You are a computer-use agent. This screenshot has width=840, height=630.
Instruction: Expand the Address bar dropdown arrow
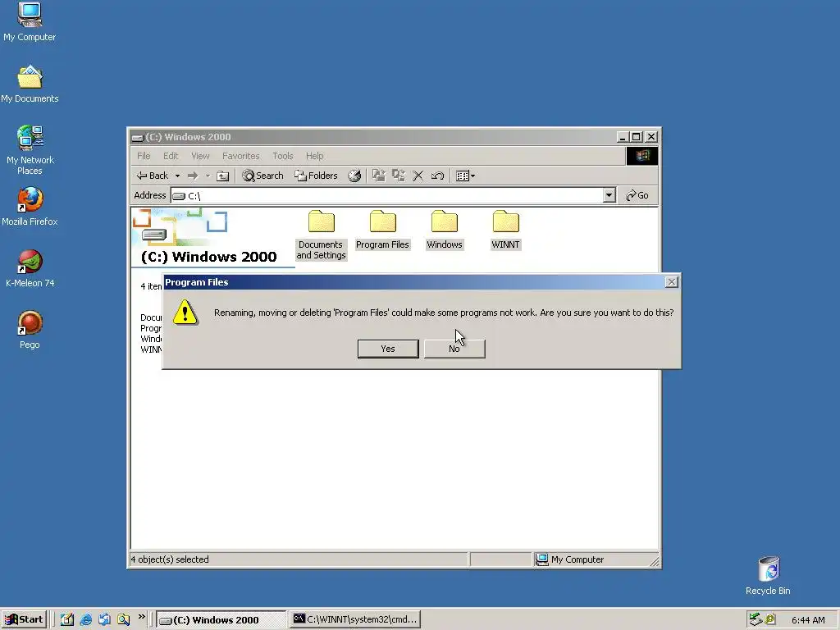pyautogui.click(x=609, y=195)
